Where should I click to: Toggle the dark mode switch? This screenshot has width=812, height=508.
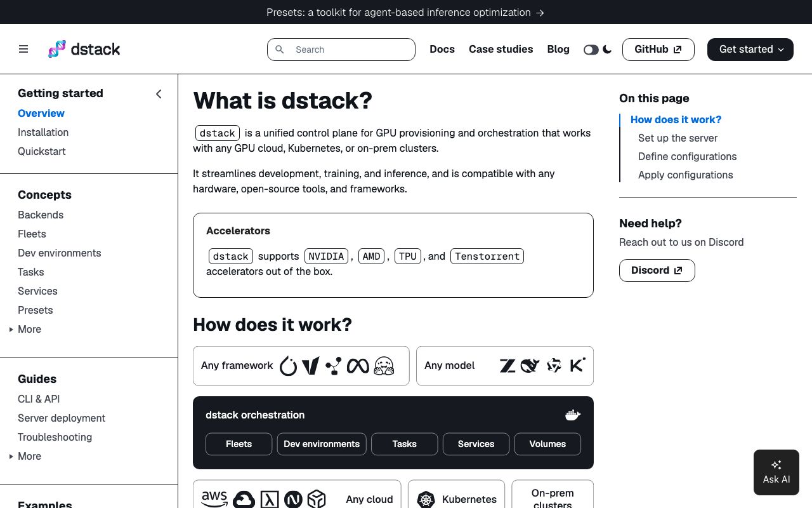[x=591, y=50]
